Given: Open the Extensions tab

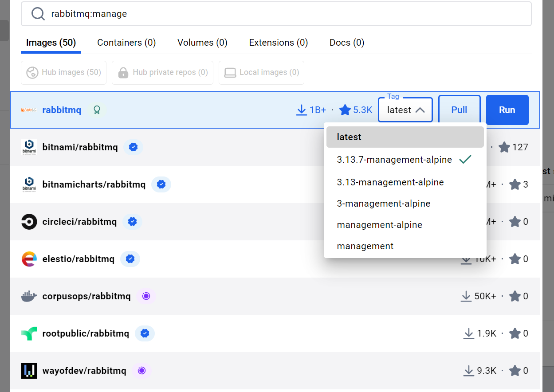Looking at the screenshot, I should click(x=278, y=42).
